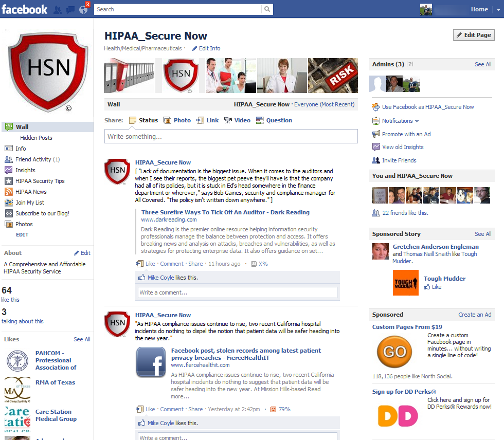Click the Write something status box
Screen dimensions: 504x440
[x=231, y=136]
